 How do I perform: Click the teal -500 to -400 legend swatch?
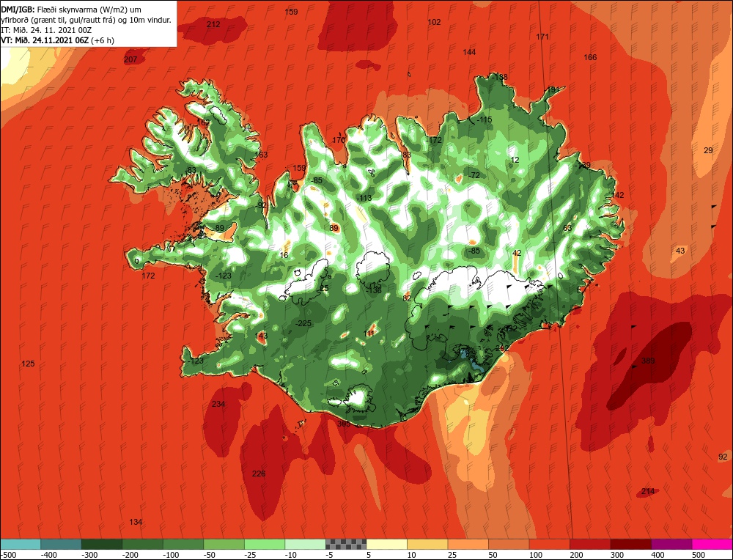point(21,544)
